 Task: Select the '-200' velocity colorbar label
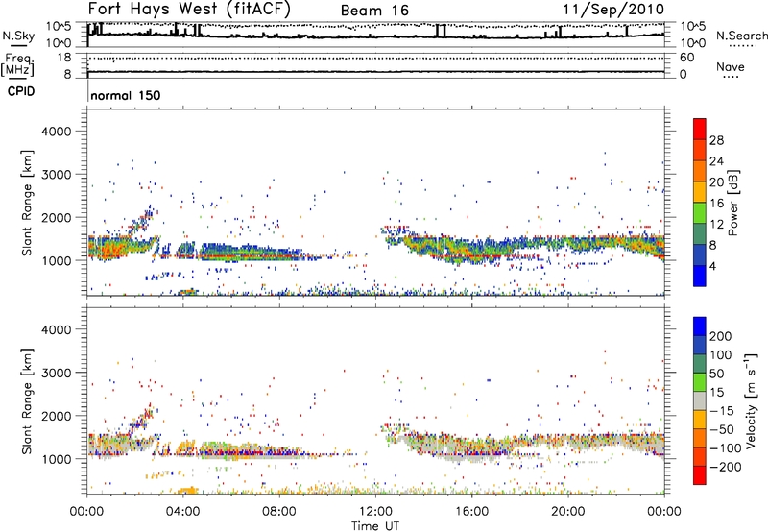[726, 467]
